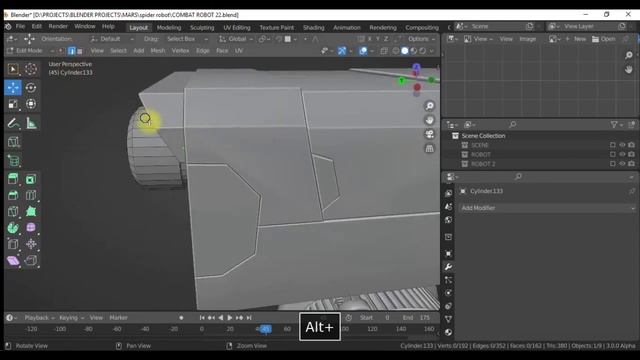Open the outliner filter dropdown
The width and height of the screenshot is (640, 360).
pyautogui.click(x=616, y=124)
